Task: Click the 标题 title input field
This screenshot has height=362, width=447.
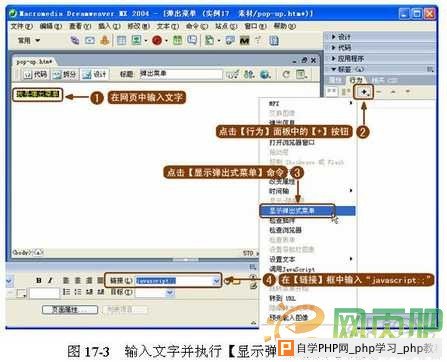Action: tap(180, 74)
